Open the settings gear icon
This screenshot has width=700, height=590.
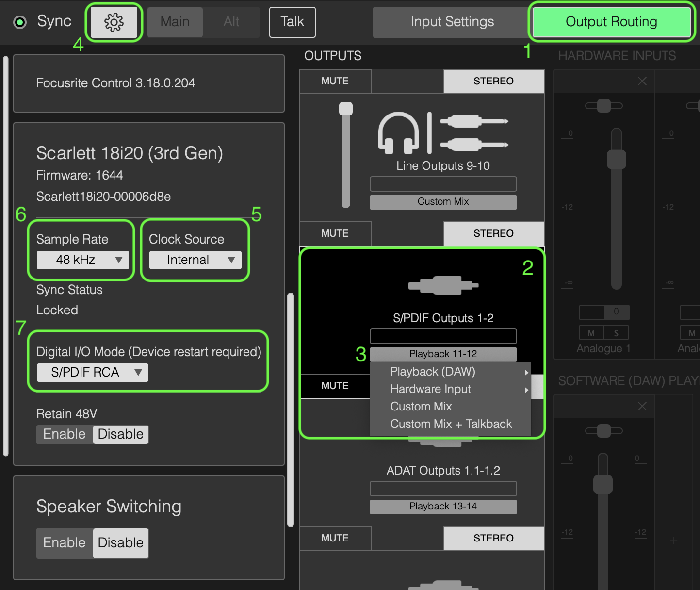point(114,21)
